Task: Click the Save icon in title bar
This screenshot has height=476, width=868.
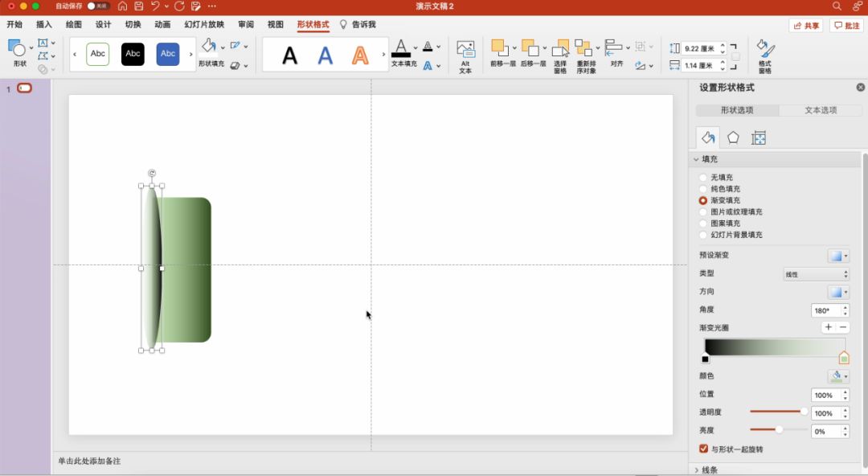Action: tap(139, 6)
